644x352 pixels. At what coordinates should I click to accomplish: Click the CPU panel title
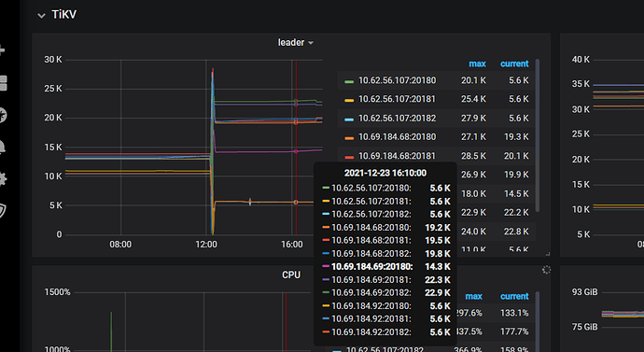point(291,275)
